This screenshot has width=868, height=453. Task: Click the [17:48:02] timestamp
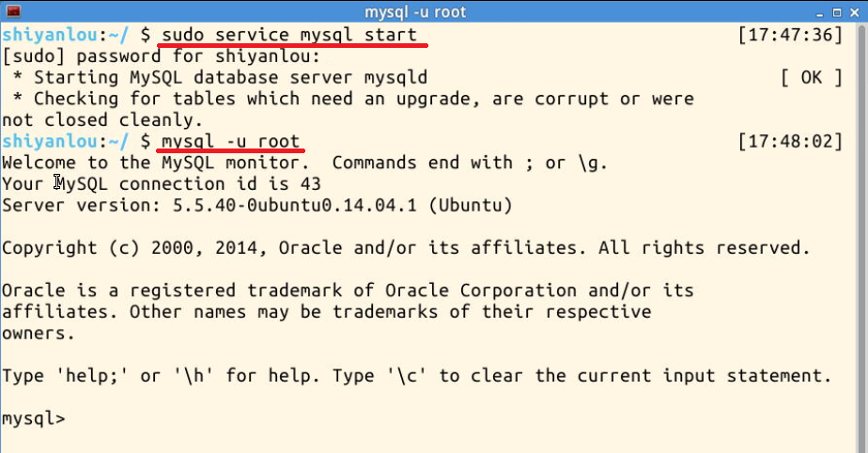[790, 141]
